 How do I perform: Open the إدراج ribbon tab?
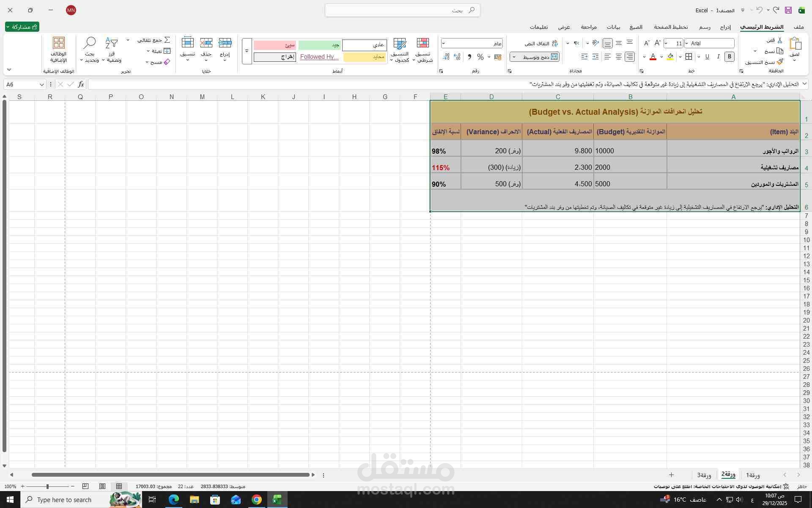click(x=725, y=27)
